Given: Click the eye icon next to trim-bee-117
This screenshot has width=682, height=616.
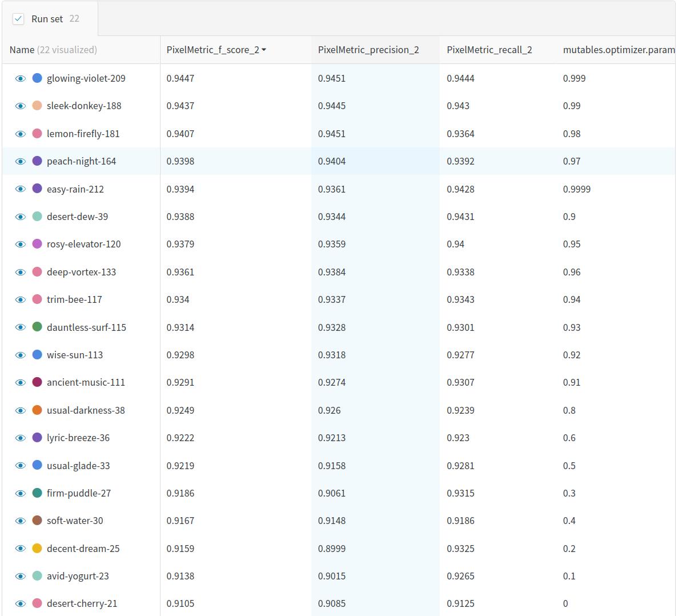Looking at the screenshot, I should 21,299.
